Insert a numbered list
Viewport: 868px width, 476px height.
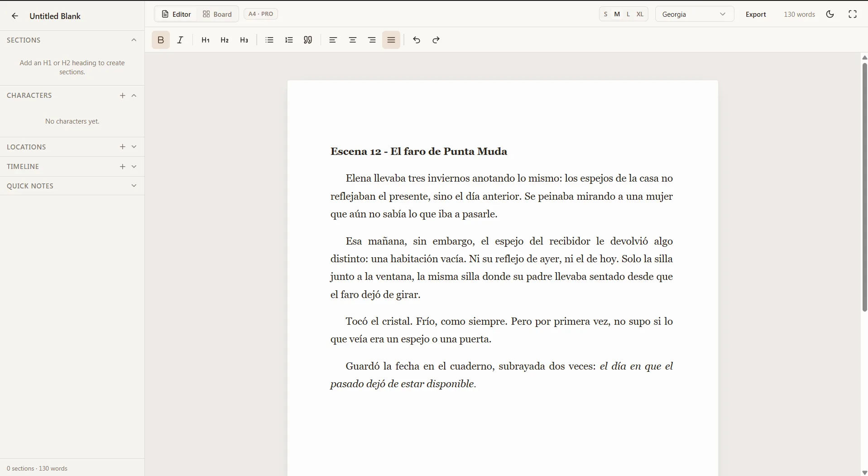pyautogui.click(x=289, y=40)
